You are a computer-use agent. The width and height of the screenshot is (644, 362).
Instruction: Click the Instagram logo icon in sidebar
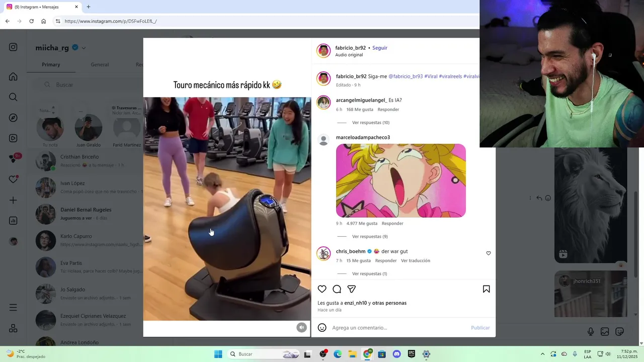tap(13, 47)
